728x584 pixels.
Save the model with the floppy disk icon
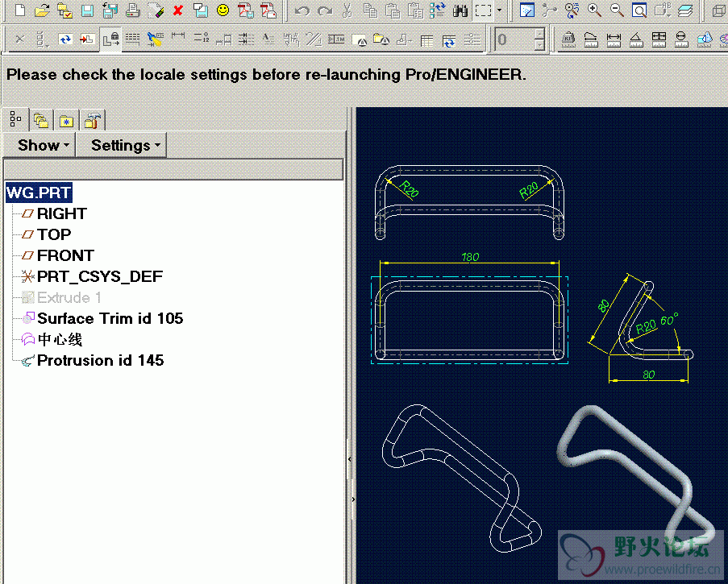click(87, 10)
